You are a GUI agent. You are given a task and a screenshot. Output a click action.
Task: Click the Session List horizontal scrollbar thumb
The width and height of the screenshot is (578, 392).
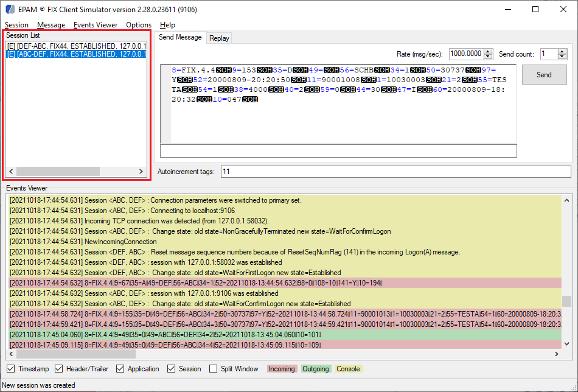point(58,172)
